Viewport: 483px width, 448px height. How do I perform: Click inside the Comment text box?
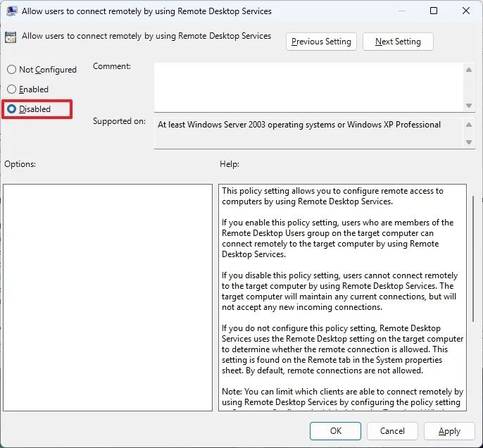(308, 87)
